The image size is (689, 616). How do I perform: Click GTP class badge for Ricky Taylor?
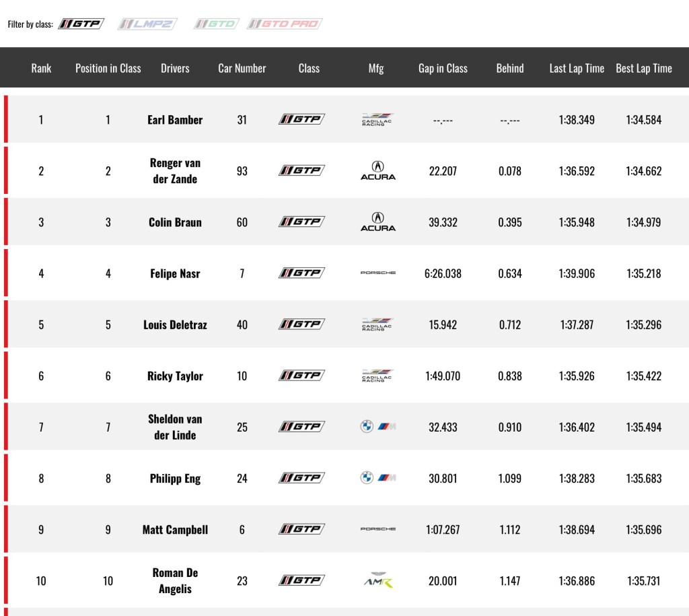pos(302,376)
